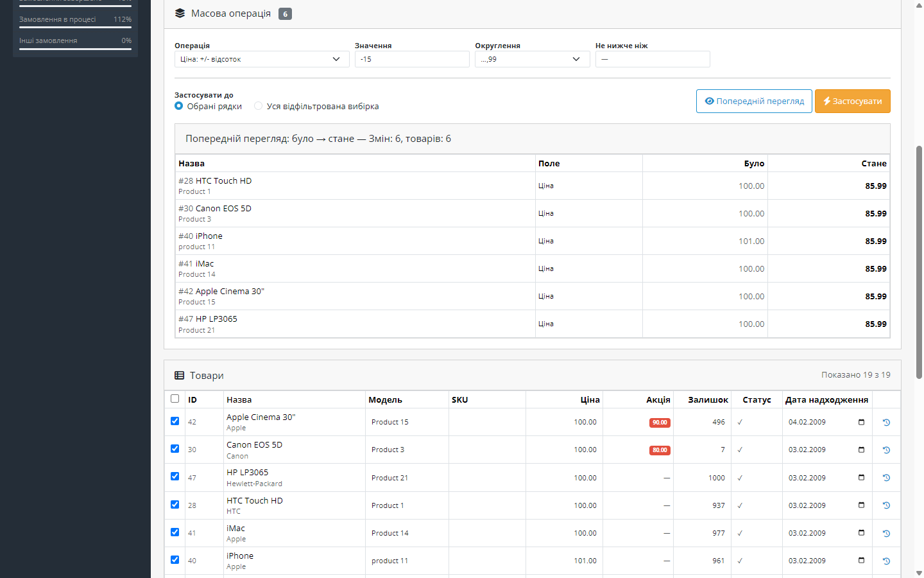Open history for the iMac row

886,534
